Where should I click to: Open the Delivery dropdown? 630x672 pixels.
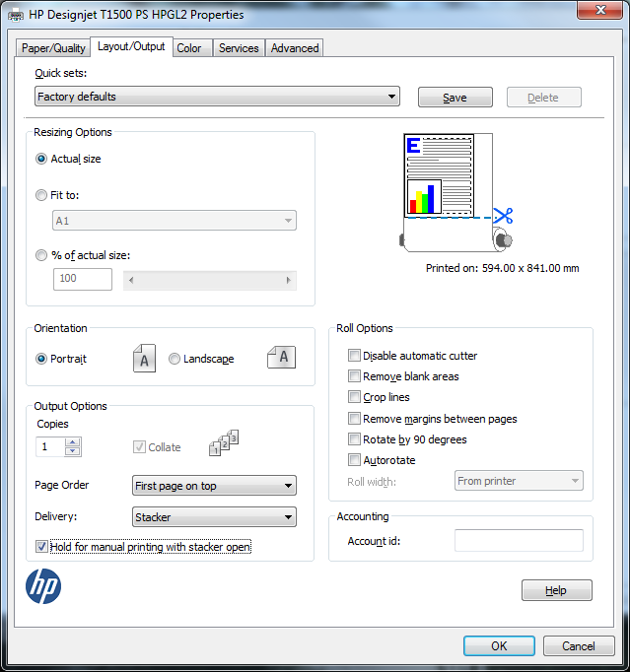click(x=214, y=517)
